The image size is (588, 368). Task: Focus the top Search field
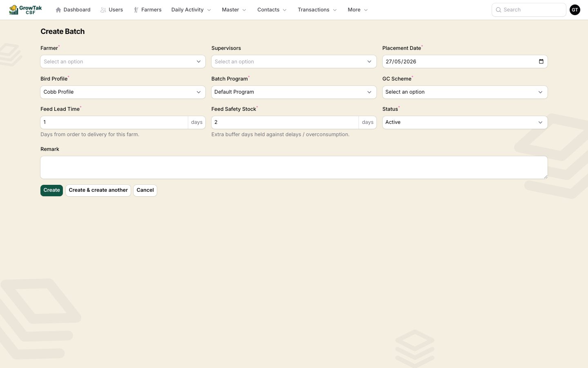pyautogui.click(x=529, y=10)
